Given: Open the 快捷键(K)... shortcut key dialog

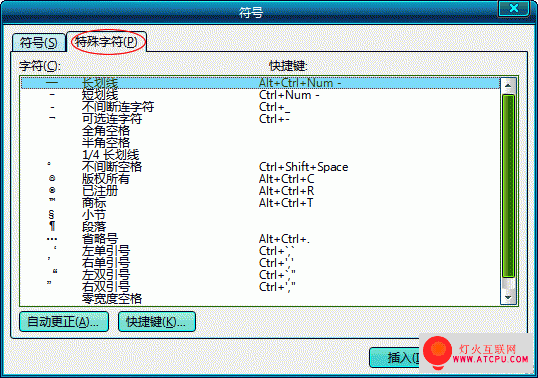Looking at the screenshot, I should tap(157, 322).
